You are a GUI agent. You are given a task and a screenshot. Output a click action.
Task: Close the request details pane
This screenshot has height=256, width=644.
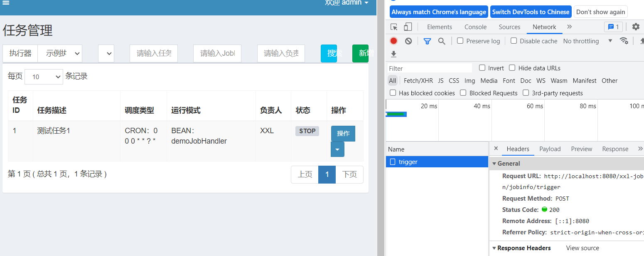[x=496, y=149]
